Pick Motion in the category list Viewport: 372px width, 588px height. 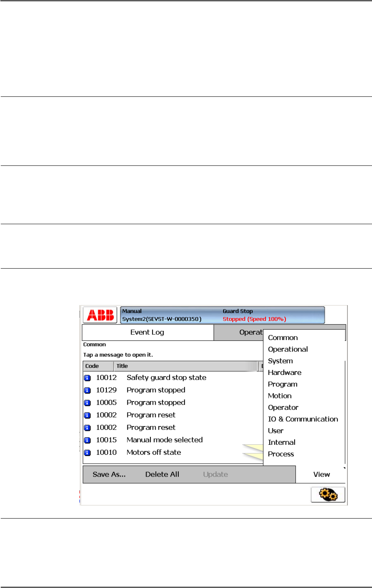(279, 396)
